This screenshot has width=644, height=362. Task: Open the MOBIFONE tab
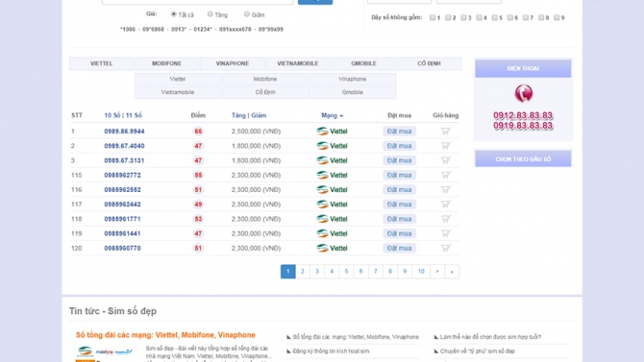click(166, 63)
